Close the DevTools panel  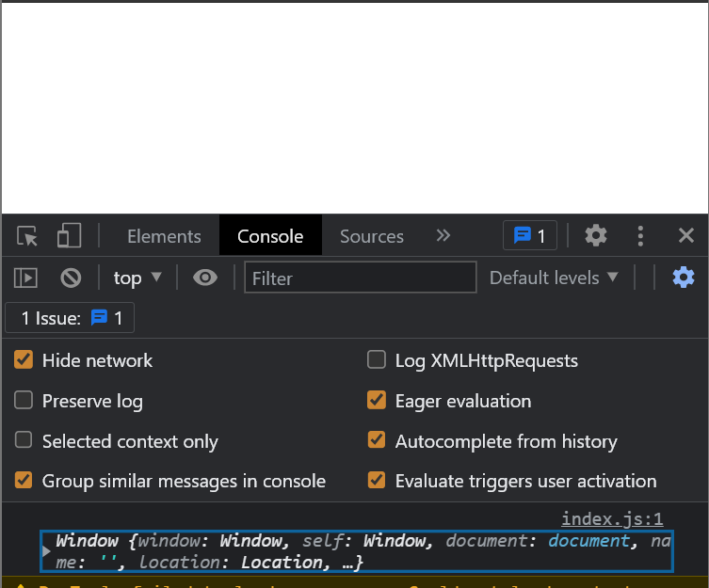pos(686,235)
